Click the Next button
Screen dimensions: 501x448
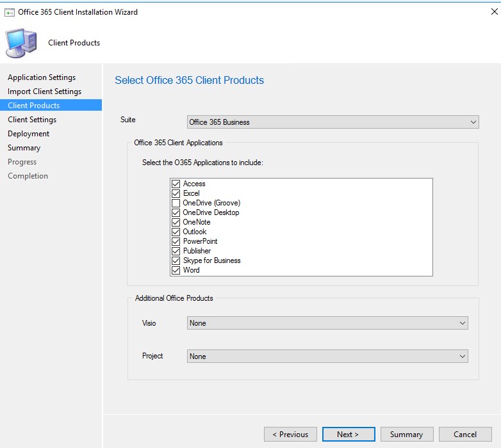(349, 435)
